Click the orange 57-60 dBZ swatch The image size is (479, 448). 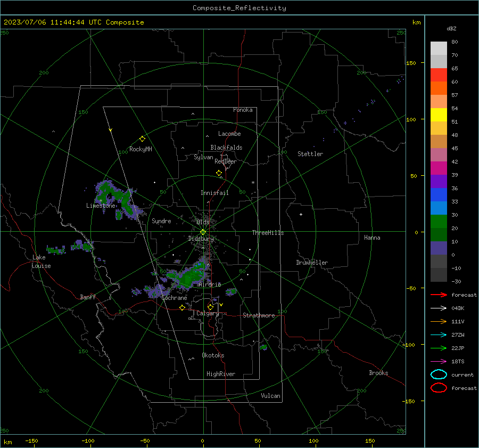click(x=439, y=88)
